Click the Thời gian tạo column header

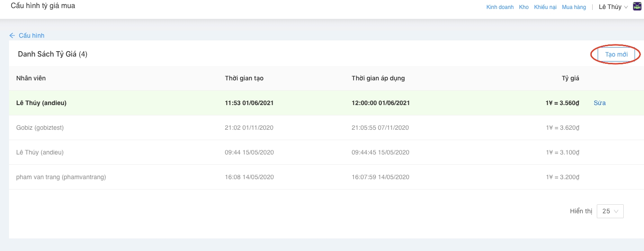point(244,78)
